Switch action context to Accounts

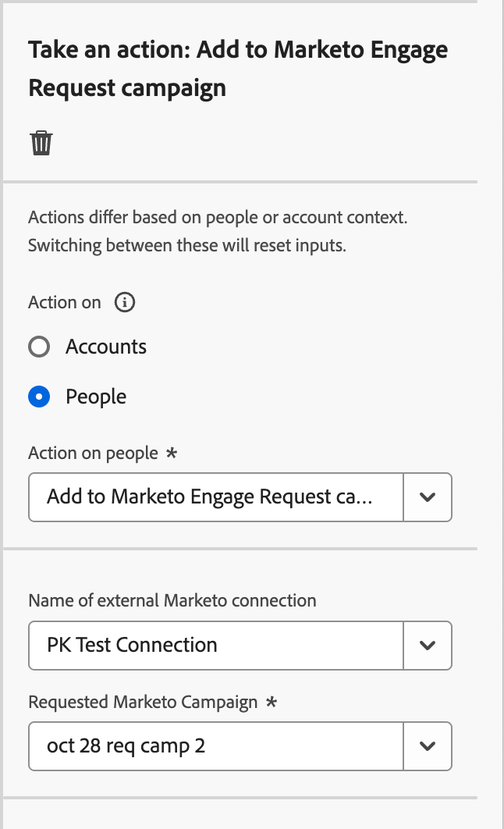pos(39,347)
